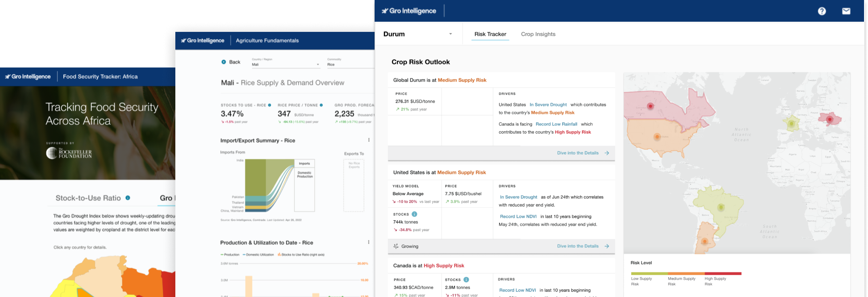Click India label in Imports From chart
This screenshot has height=297, width=868.
coord(240,160)
